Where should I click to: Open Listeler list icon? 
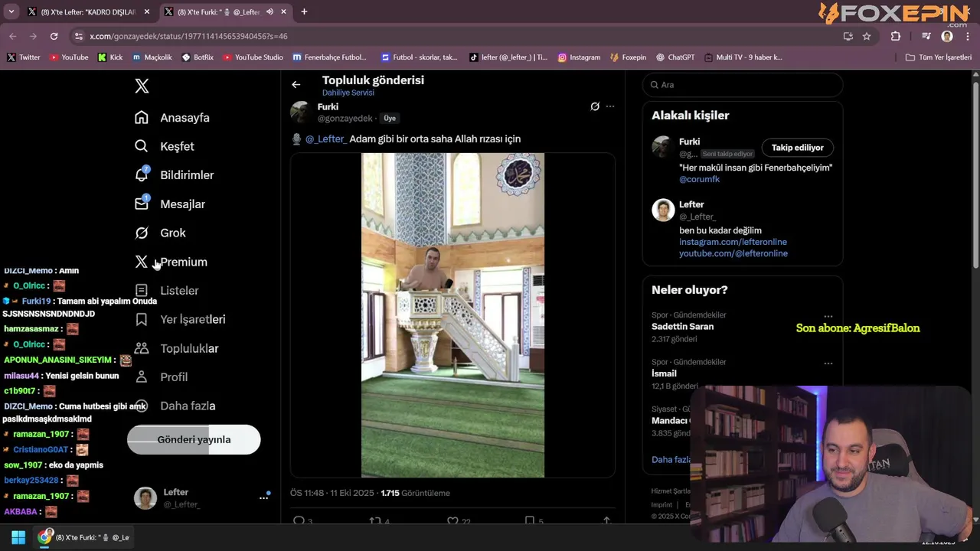coord(142,290)
